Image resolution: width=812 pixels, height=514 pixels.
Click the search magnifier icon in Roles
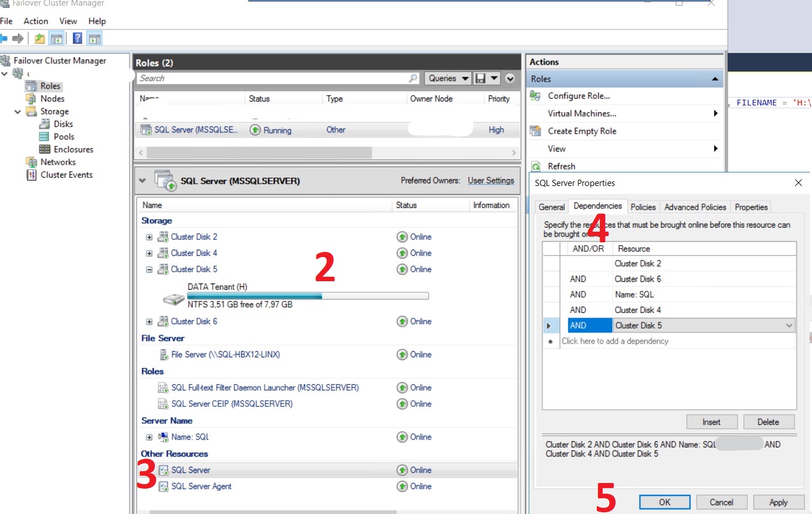coord(413,78)
